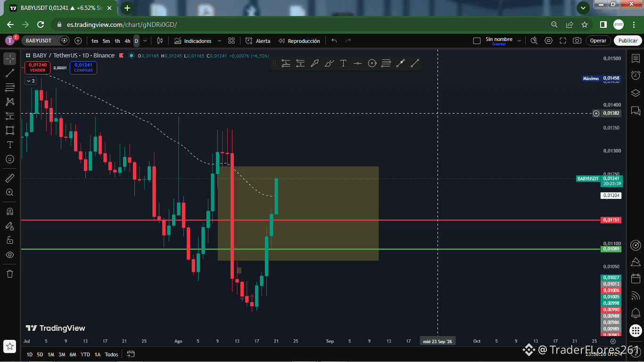Enter fullscreen mode

[563, 41]
